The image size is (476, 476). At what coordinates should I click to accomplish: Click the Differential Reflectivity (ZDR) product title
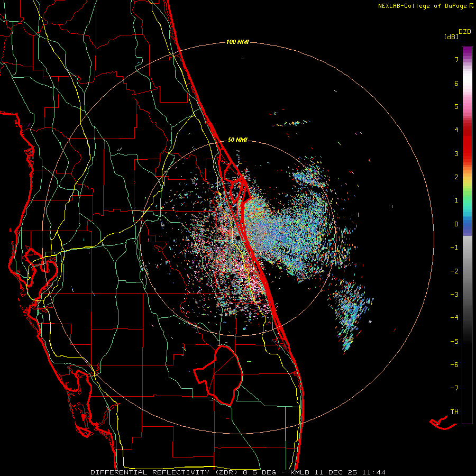tap(166, 472)
